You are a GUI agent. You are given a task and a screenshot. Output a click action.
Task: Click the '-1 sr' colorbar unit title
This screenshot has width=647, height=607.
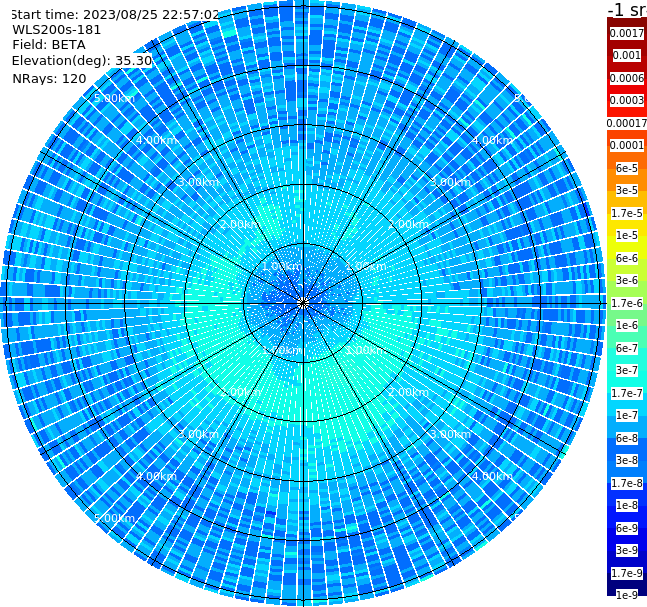pos(627,10)
